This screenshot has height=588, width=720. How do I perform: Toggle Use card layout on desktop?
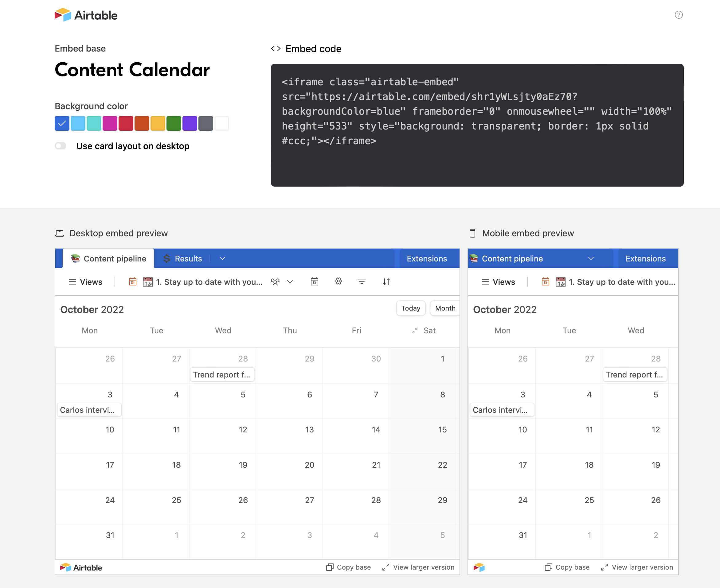tap(61, 146)
